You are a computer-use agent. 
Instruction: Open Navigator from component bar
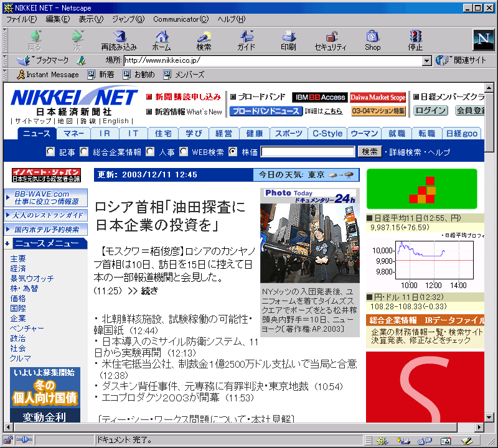[x=382, y=441]
